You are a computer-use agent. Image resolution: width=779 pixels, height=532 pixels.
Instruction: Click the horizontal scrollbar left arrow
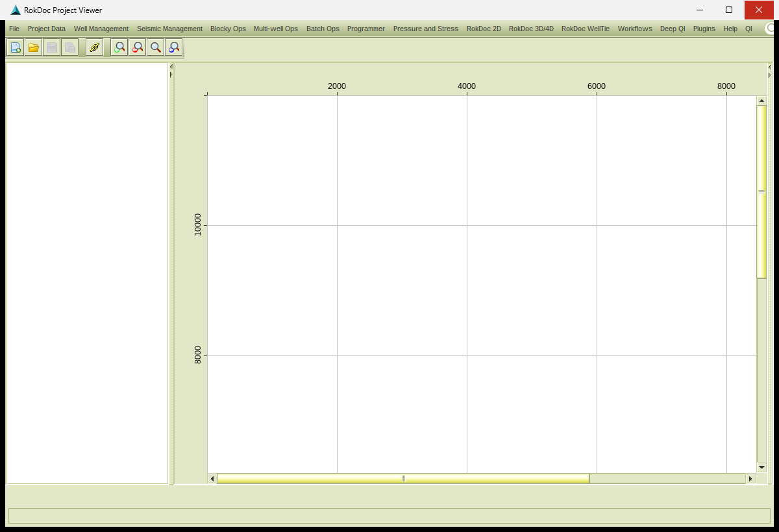pos(212,479)
